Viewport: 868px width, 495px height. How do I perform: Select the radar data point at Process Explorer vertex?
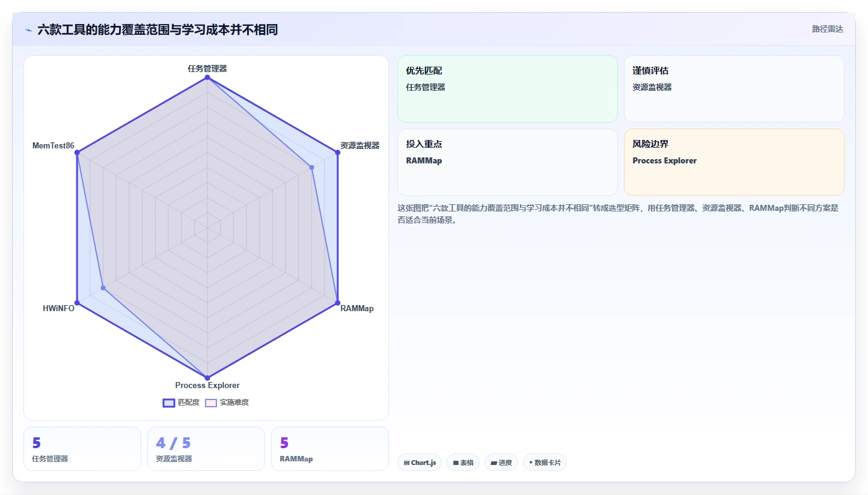click(207, 378)
